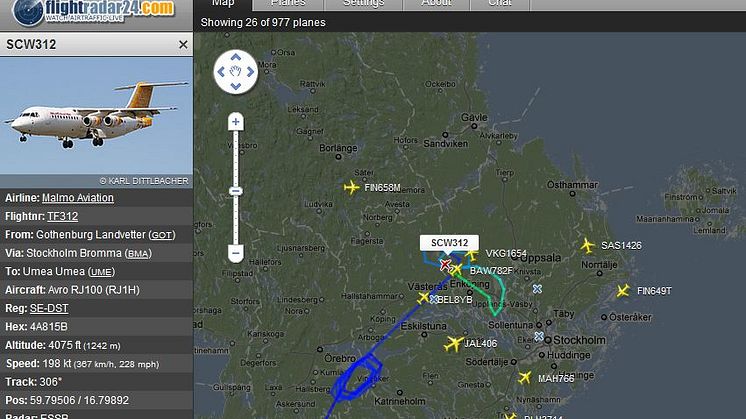Viewport: 746px width, 419px height.
Task: Pan map left with arrow
Action: [x=221, y=72]
